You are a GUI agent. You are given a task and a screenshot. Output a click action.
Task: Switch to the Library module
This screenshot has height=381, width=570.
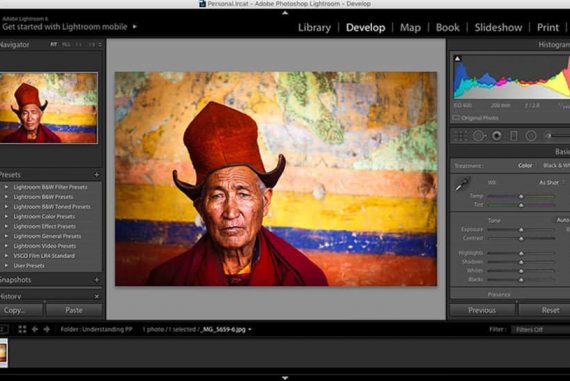314,28
